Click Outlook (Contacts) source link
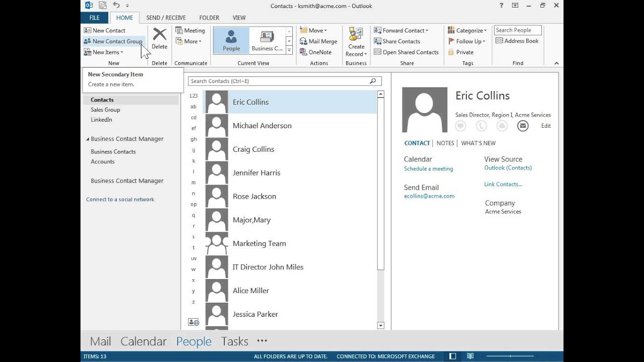644x362 pixels. pyautogui.click(x=508, y=168)
